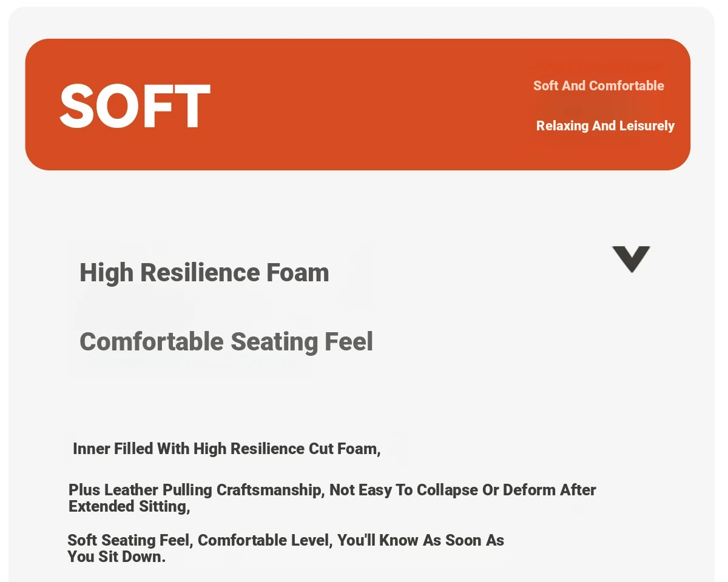This screenshot has height=582, width=728.
Task: Expand section beside High Resilience Foam heading
Action: (631, 259)
